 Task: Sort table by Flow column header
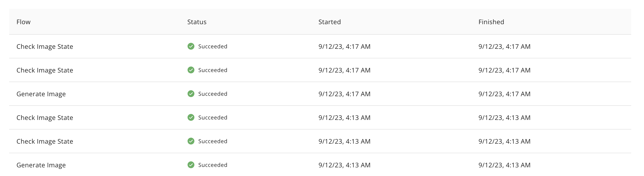[24, 22]
